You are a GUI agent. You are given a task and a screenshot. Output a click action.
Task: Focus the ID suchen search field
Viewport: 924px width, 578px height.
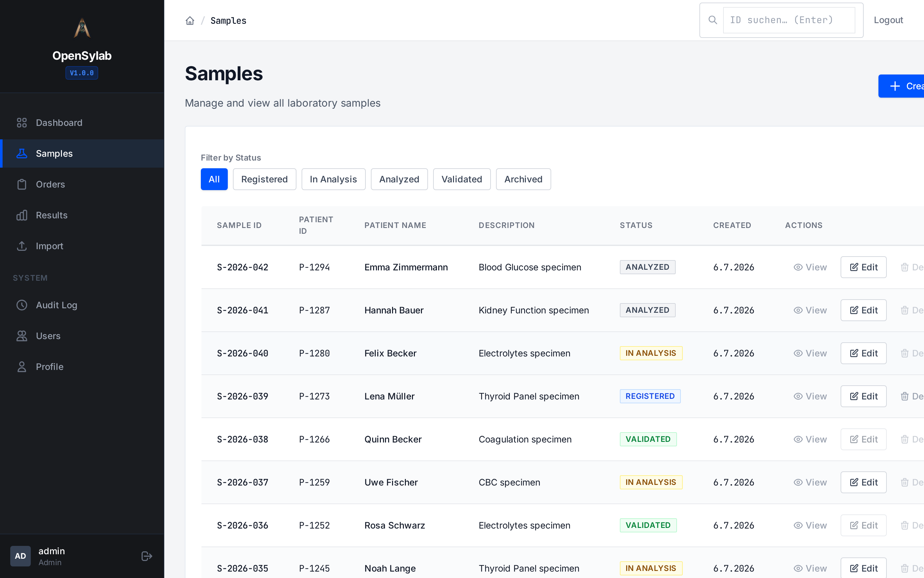coord(789,20)
